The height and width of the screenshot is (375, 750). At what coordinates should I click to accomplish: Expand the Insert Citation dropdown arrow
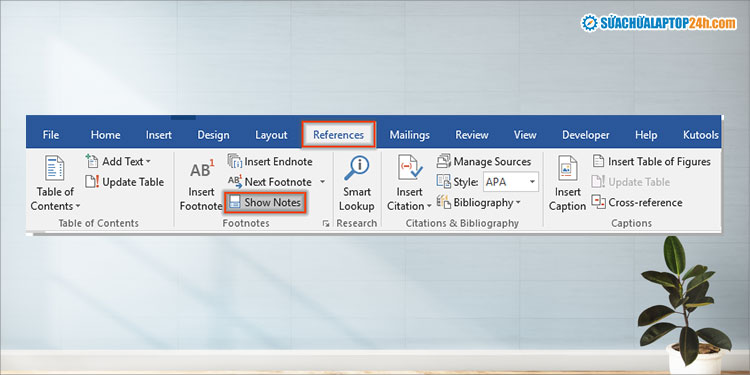[429, 207]
